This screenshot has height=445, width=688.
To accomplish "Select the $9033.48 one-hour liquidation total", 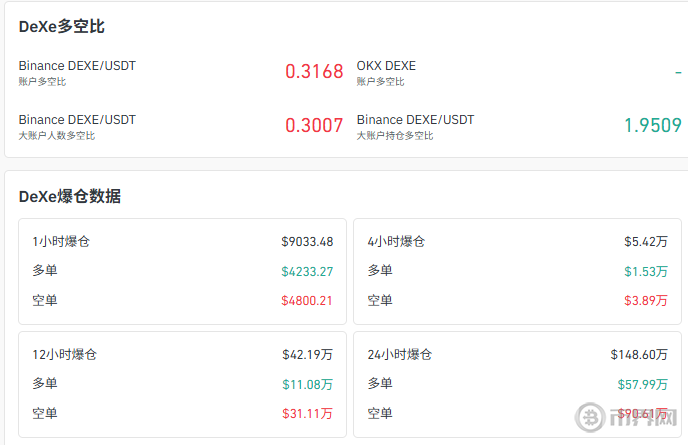I will [x=307, y=242].
